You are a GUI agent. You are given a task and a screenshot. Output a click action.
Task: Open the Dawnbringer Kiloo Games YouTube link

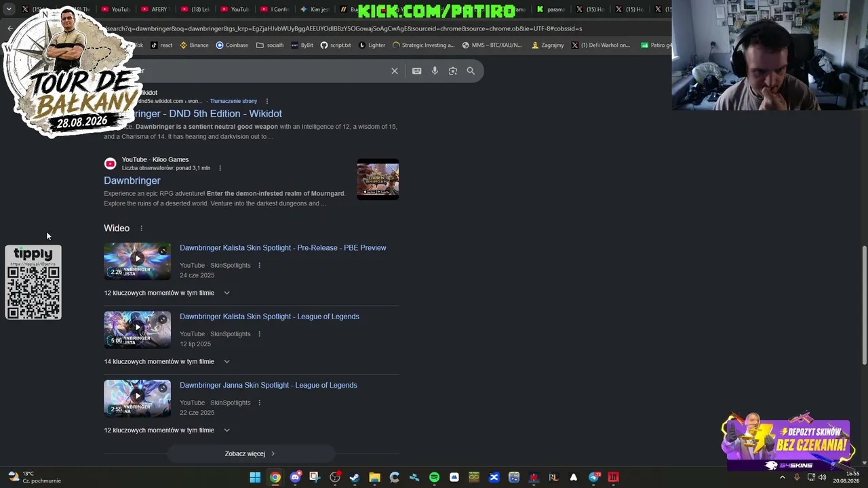132,181
